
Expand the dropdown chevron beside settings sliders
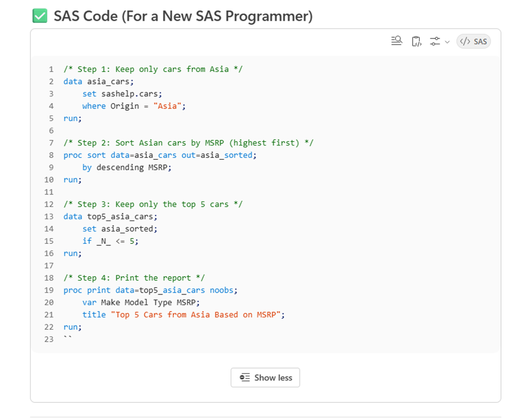[447, 42]
